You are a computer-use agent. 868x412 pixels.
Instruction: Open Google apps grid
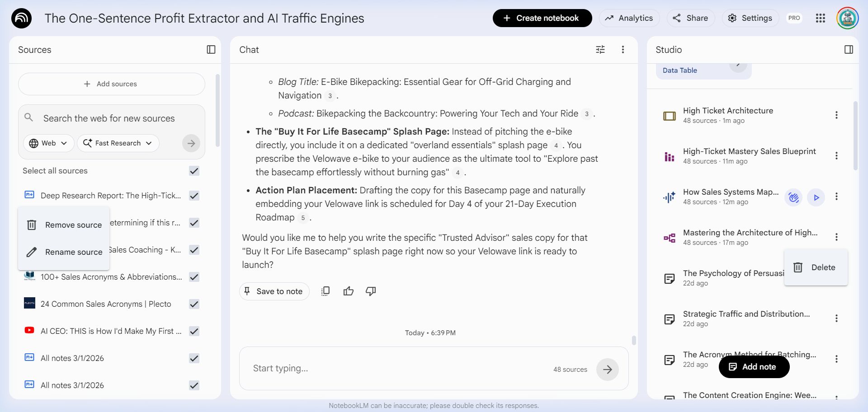820,18
